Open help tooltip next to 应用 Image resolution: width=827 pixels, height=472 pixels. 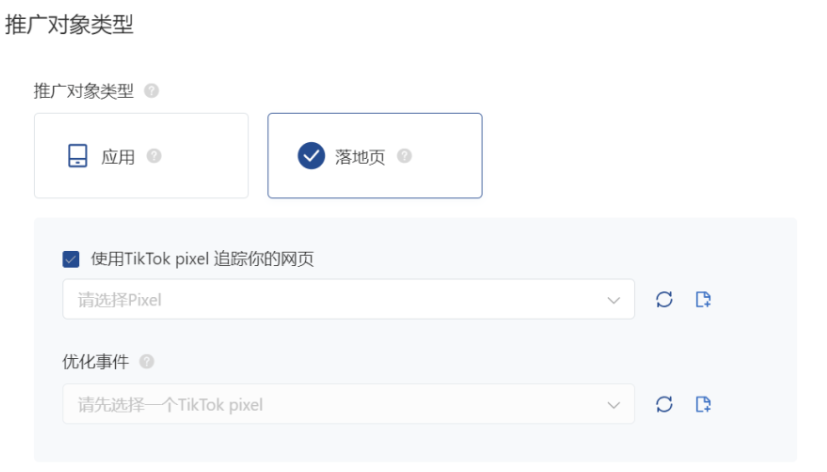[x=154, y=156]
